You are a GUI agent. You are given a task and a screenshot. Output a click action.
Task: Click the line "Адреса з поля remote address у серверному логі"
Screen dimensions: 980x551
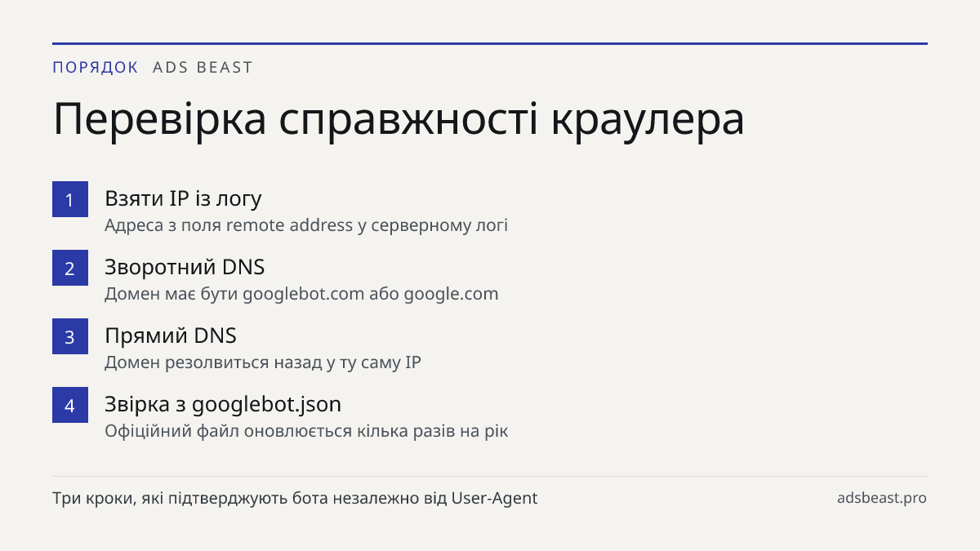pyautogui.click(x=306, y=224)
